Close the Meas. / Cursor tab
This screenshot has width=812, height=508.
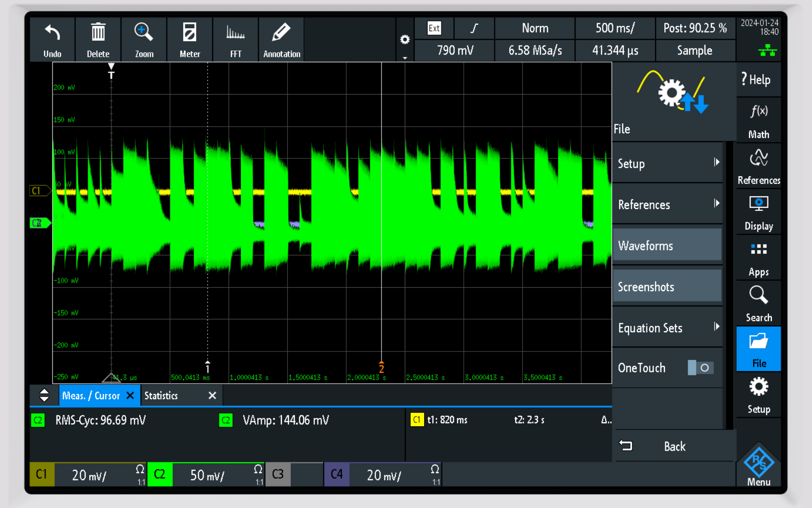pos(130,396)
